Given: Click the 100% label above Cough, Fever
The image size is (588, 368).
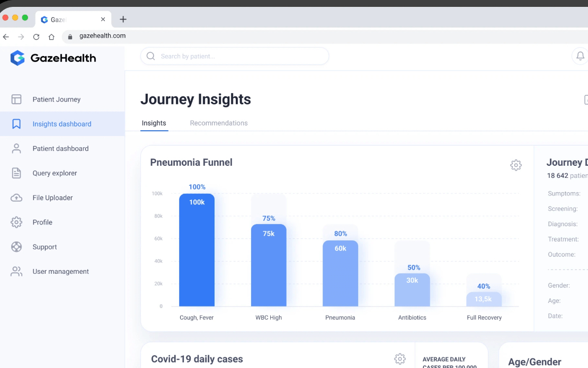Looking at the screenshot, I should point(197,186).
